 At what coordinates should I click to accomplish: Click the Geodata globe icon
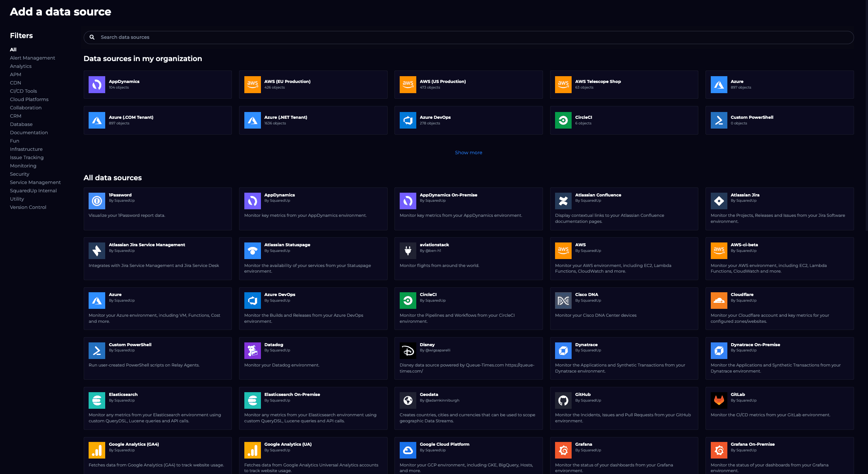click(408, 400)
